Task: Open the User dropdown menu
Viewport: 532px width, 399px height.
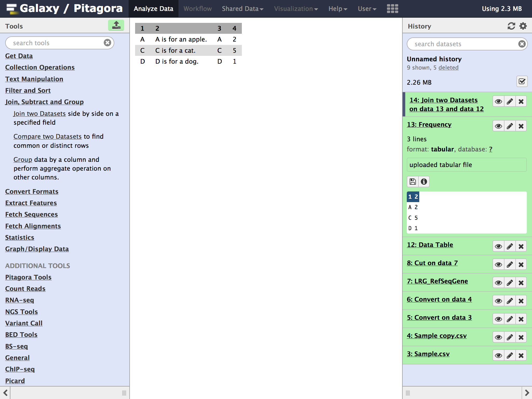Action: point(367,9)
